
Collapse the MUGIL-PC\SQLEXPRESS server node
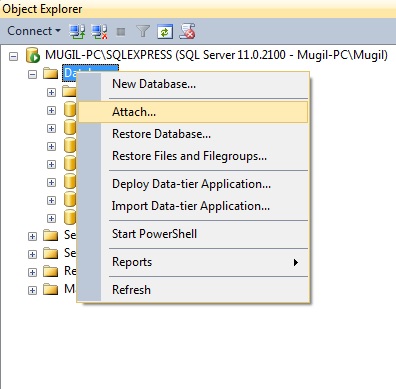[13, 56]
